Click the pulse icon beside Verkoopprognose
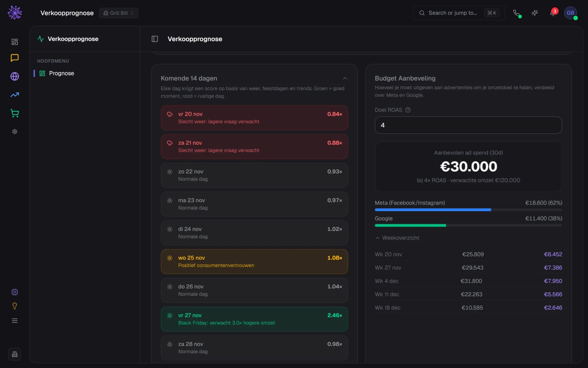Image resolution: width=588 pixels, height=368 pixels. [x=41, y=39]
